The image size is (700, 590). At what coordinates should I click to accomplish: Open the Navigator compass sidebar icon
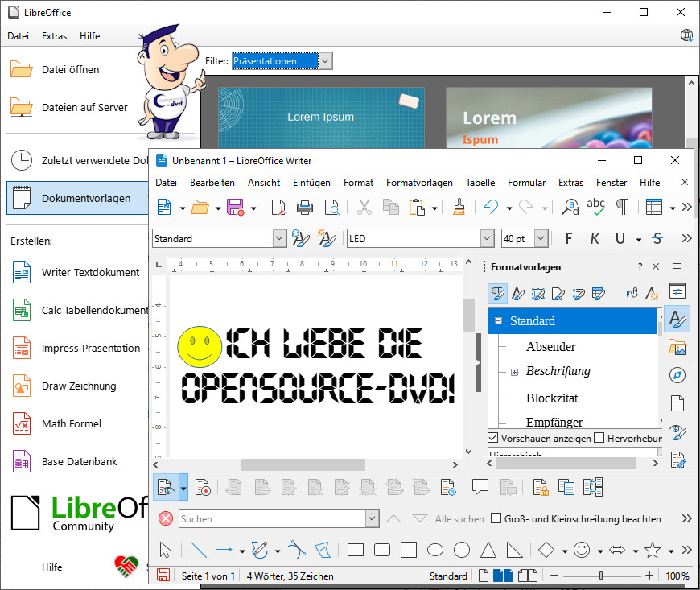(677, 375)
